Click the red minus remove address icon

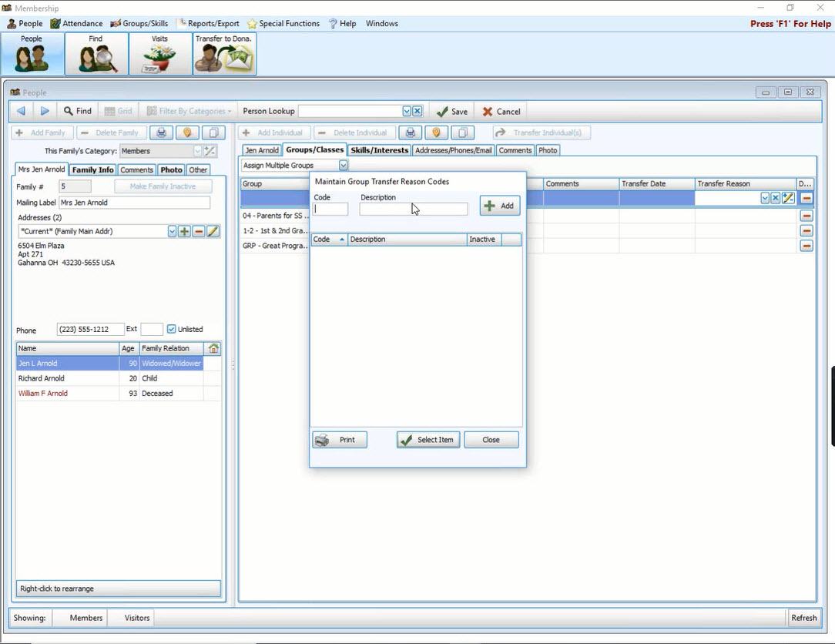coord(199,231)
